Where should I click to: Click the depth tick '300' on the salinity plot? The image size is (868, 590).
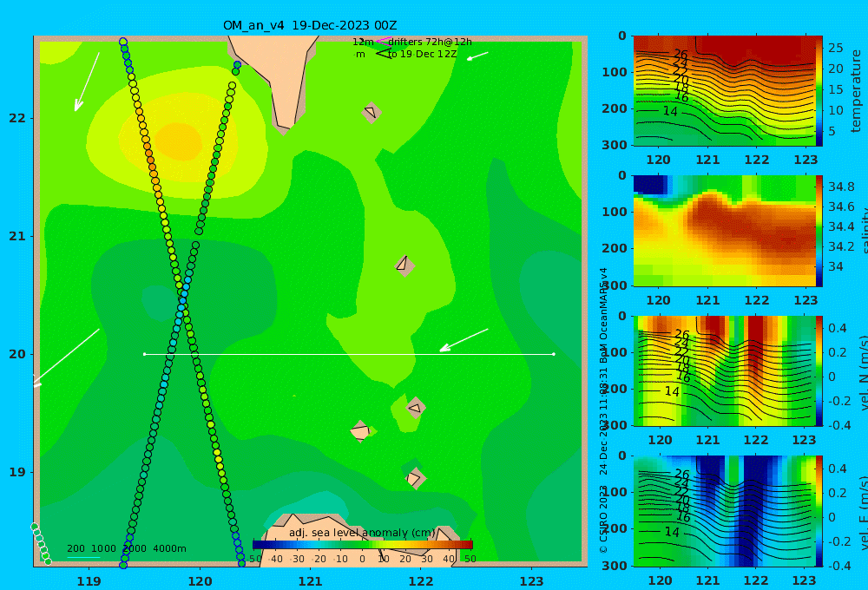(614, 285)
